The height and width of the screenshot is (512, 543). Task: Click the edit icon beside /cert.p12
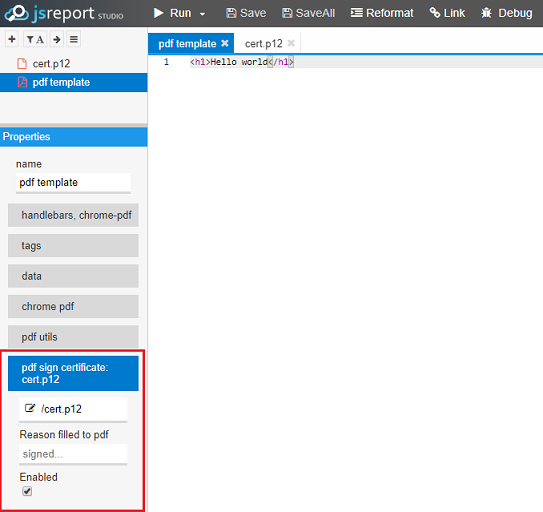[x=30, y=408]
